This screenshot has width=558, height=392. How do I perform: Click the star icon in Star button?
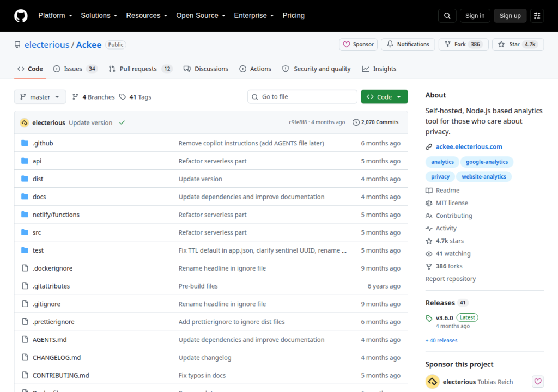click(x=501, y=45)
